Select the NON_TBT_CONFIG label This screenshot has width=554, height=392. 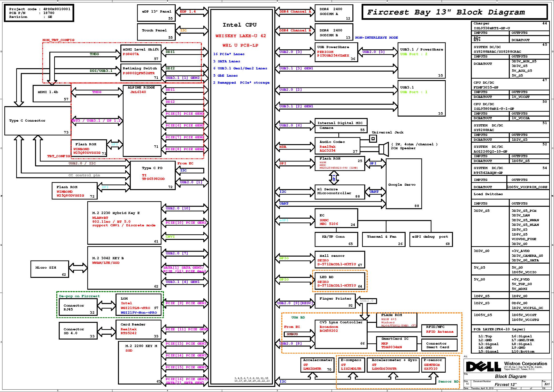tap(58, 40)
